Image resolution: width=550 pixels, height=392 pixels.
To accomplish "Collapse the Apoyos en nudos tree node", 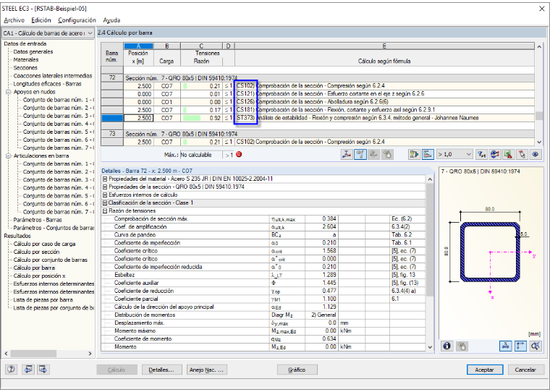I will click(x=8, y=92).
